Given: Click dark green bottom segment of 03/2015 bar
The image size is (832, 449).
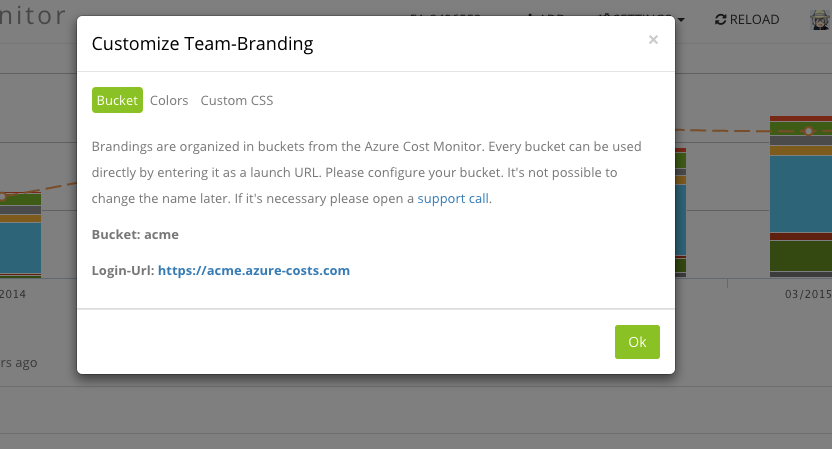Looking at the screenshot, I should coord(800,256).
